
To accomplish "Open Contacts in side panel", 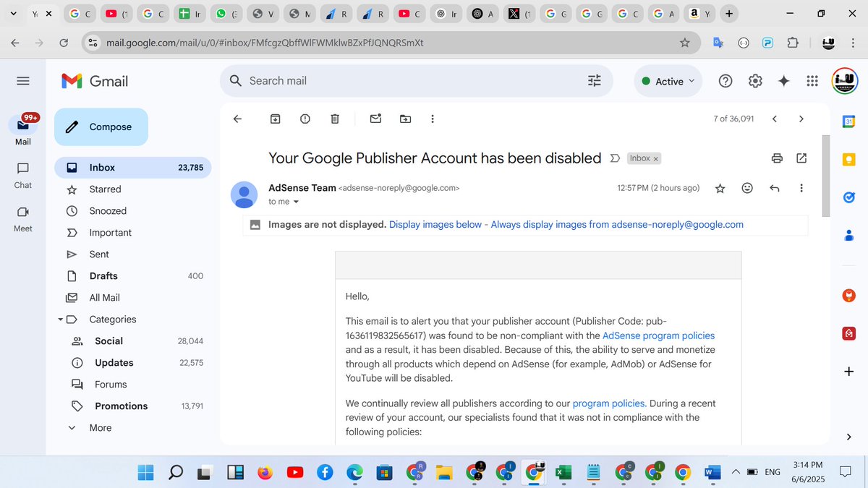I will (849, 234).
